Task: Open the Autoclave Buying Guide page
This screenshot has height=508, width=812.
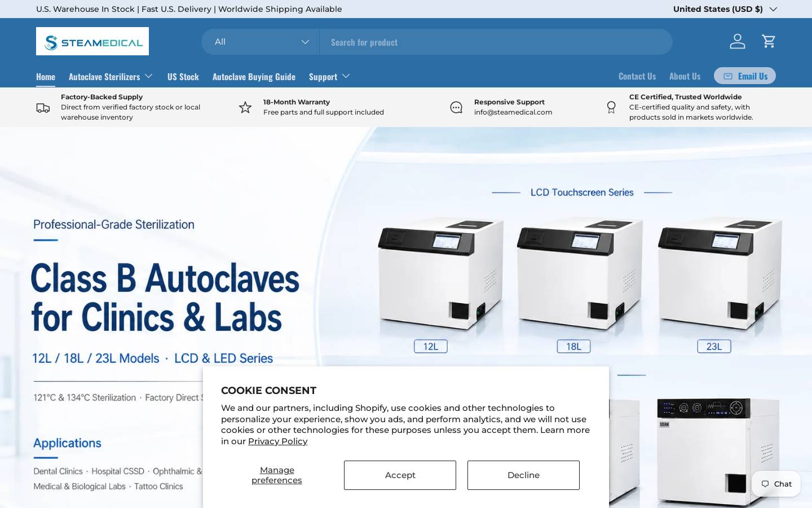Action: (x=254, y=76)
